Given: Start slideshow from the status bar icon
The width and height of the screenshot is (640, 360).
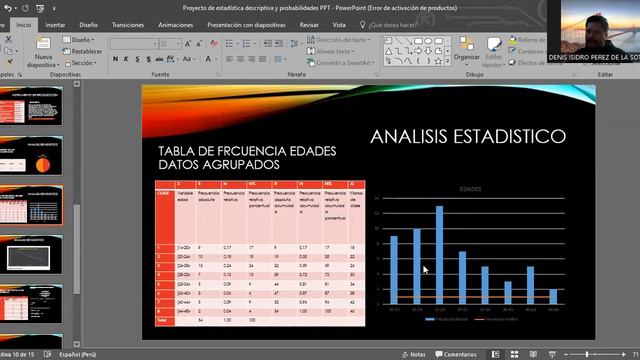Looking at the screenshot, I should [552, 354].
